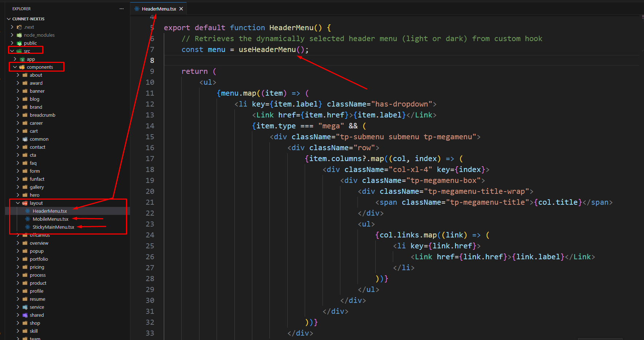Click the node_modules folder icon
644x340 pixels.
coord(19,35)
